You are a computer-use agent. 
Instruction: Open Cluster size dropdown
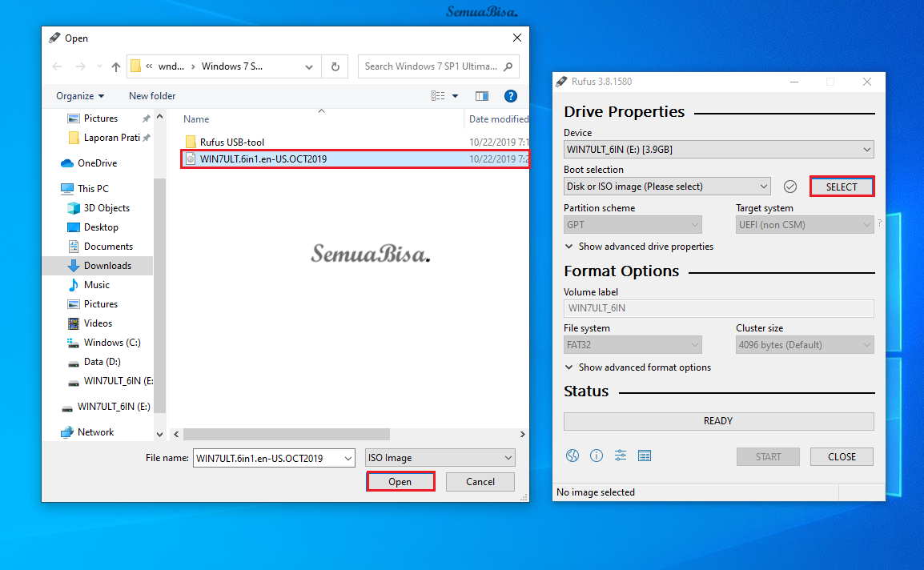coord(805,345)
